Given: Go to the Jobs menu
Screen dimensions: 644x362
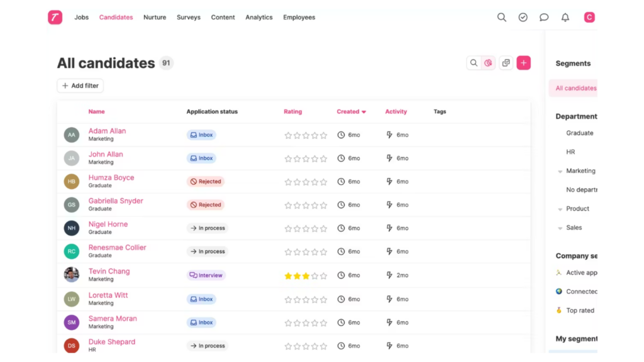Looking at the screenshot, I should [81, 18].
